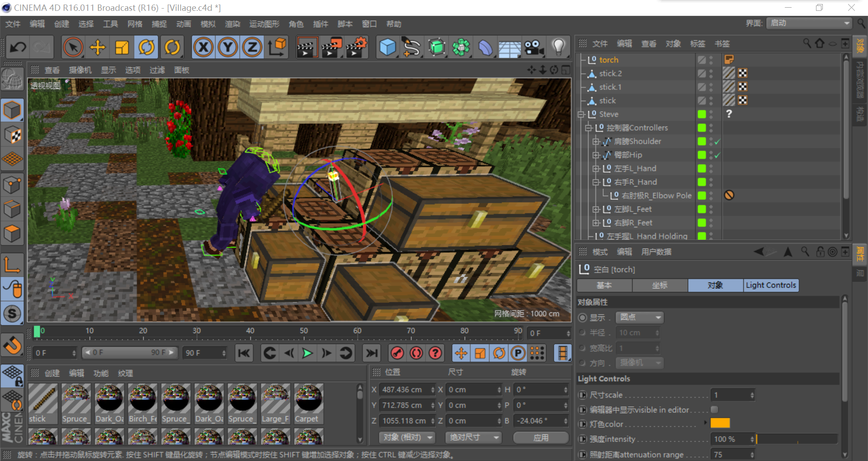Toggle Y axis lock

tap(228, 47)
